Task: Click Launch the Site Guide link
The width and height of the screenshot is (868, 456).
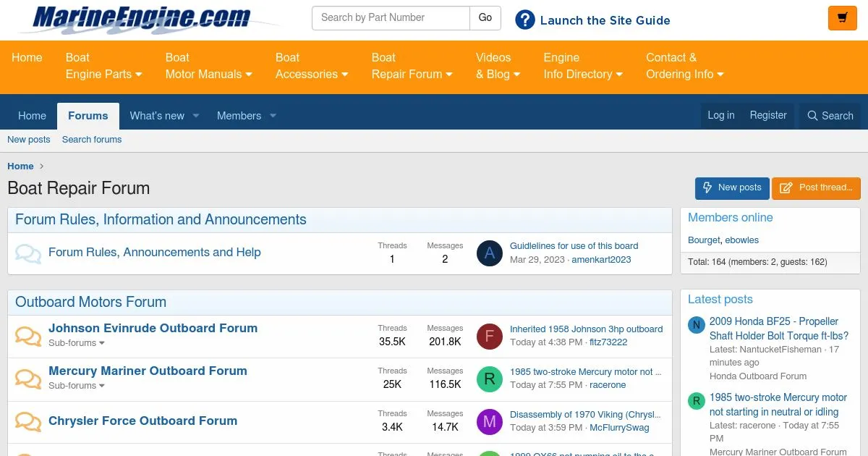Action: point(605,20)
